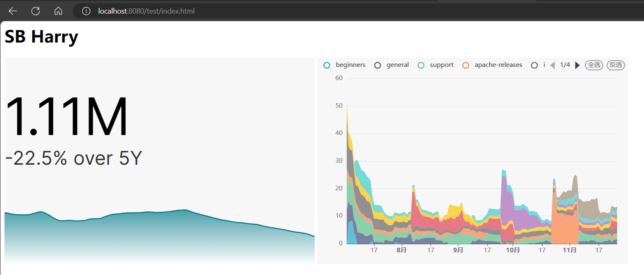644x275 pixels.
Task: Go to the browser home page icon
Action: point(58,11)
